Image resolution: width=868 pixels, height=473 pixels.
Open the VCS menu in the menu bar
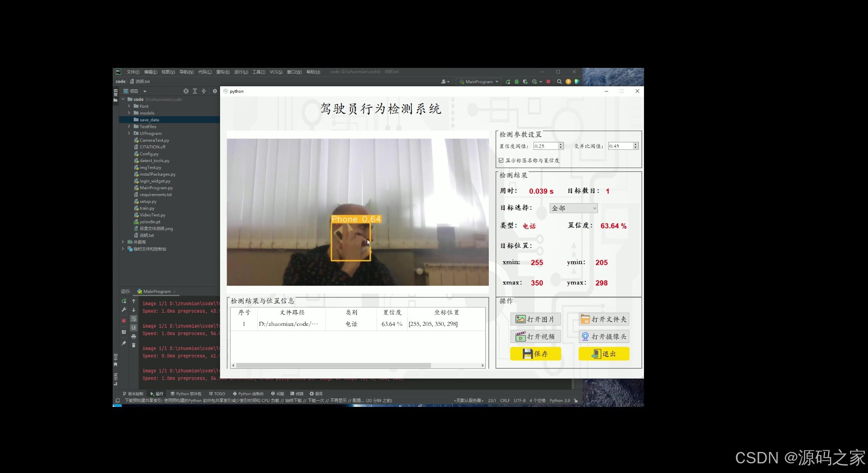(276, 71)
